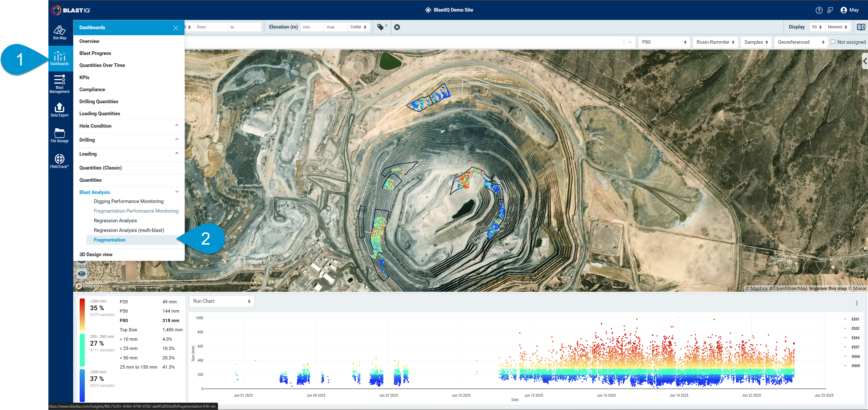Screen dimensions: 868x410
Task: Open the Regression Analysis link
Action: click(115, 221)
